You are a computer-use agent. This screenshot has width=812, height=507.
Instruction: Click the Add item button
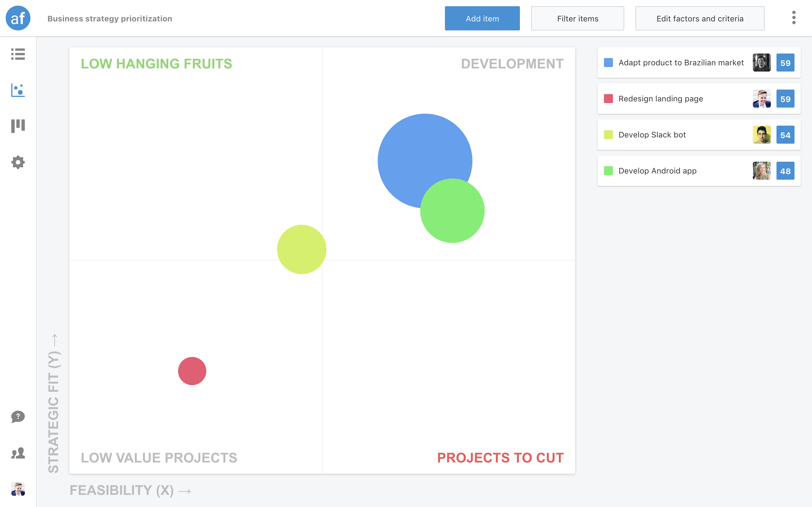(482, 18)
